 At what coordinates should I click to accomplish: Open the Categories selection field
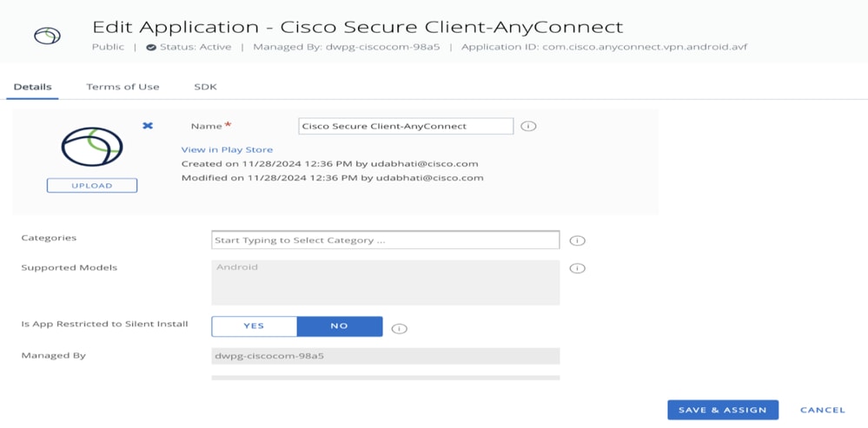385,240
